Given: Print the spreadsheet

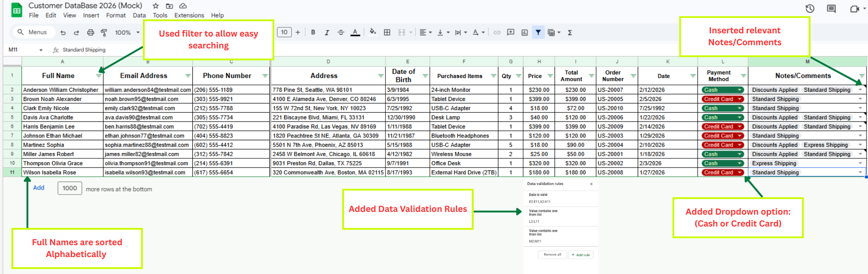Looking at the screenshot, I should (90, 32).
